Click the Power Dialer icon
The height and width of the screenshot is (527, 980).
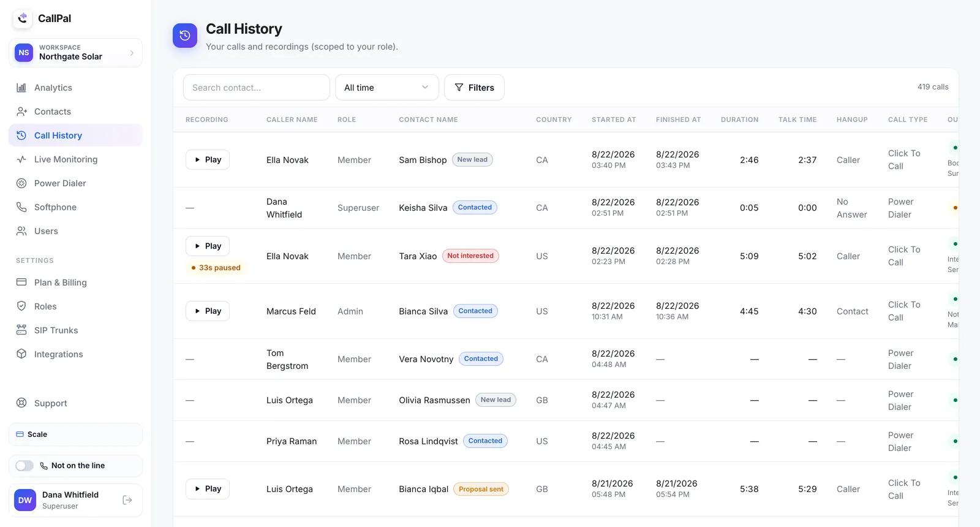coord(21,183)
